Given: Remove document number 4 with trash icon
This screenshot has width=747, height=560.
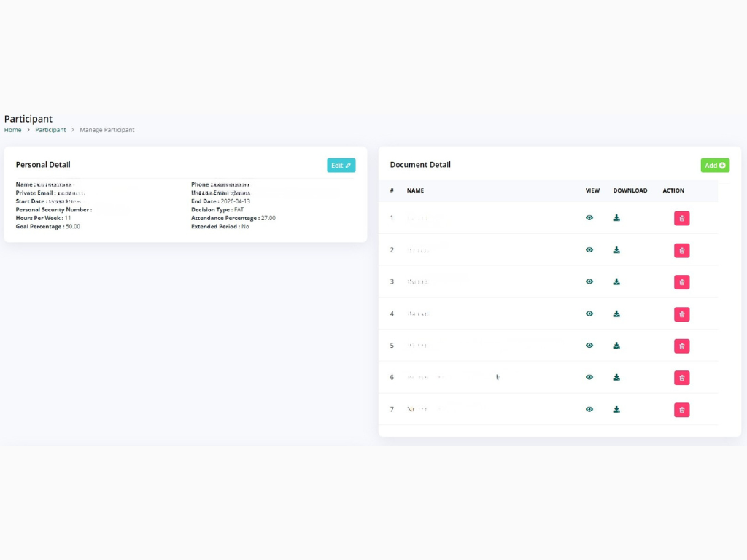Looking at the screenshot, I should tap(681, 314).
